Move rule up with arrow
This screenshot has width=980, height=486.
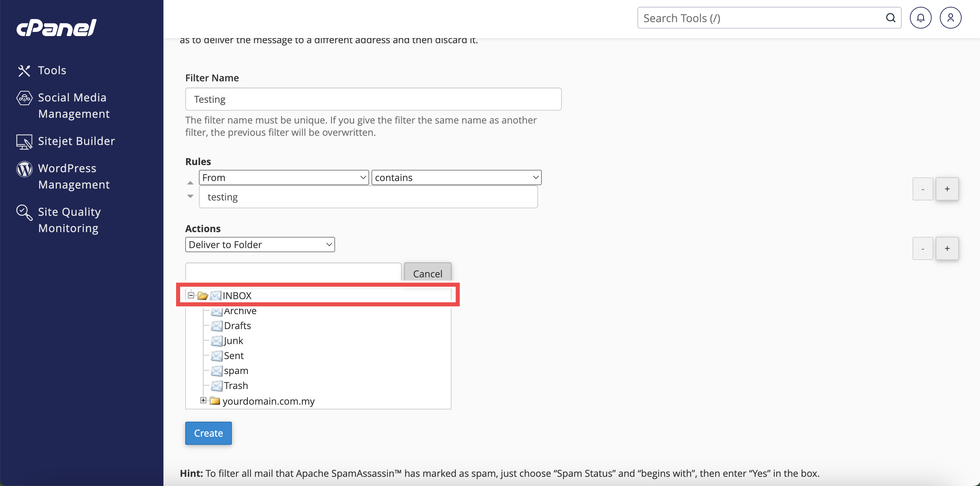click(190, 183)
